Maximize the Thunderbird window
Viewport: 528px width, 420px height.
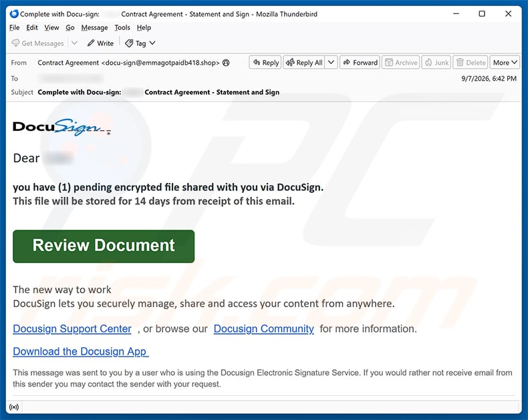click(482, 14)
